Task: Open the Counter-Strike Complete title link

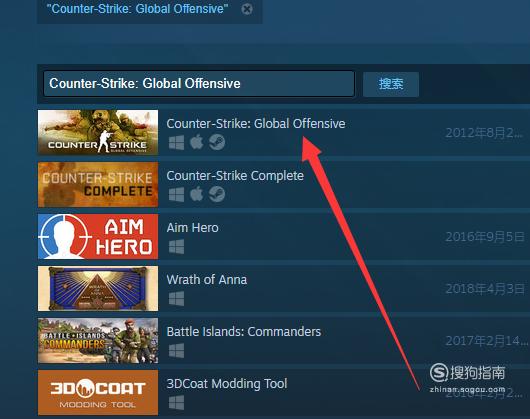Action: click(235, 176)
